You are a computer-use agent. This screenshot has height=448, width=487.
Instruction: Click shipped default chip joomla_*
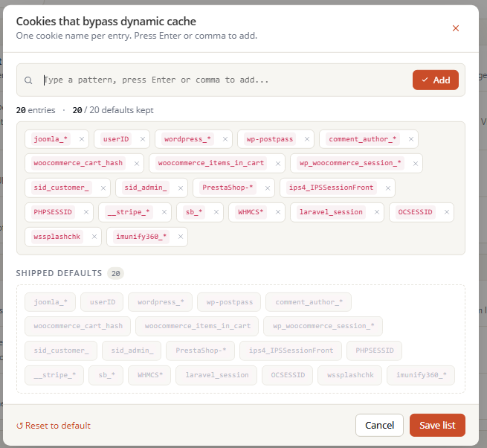click(x=51, y=302)
